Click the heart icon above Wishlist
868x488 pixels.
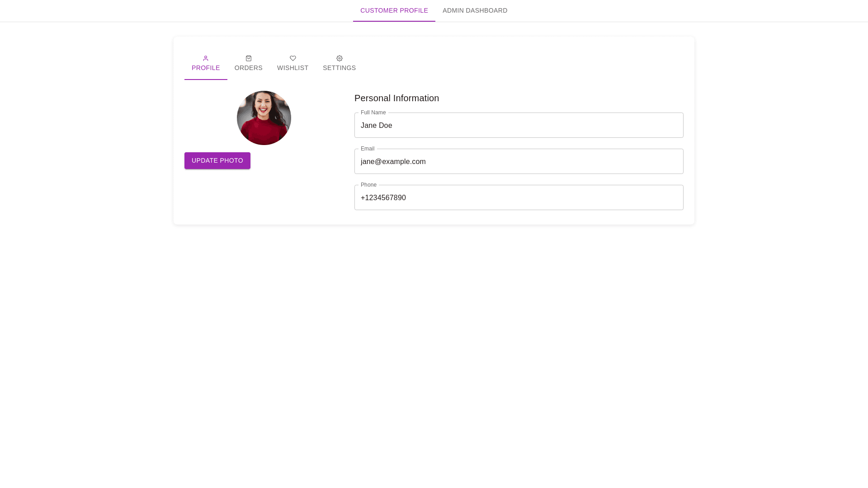coord(293,58)
